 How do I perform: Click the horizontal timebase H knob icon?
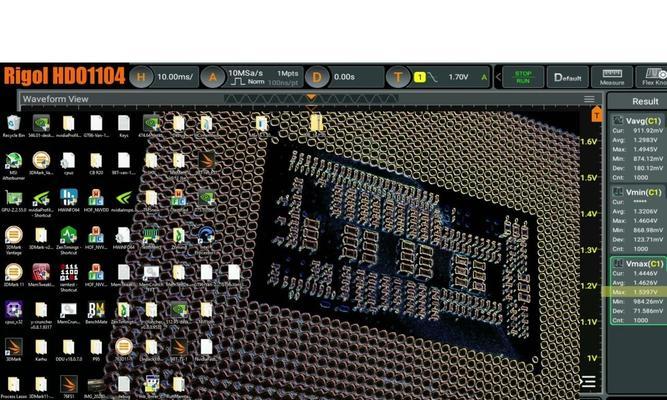click(141, 77)
